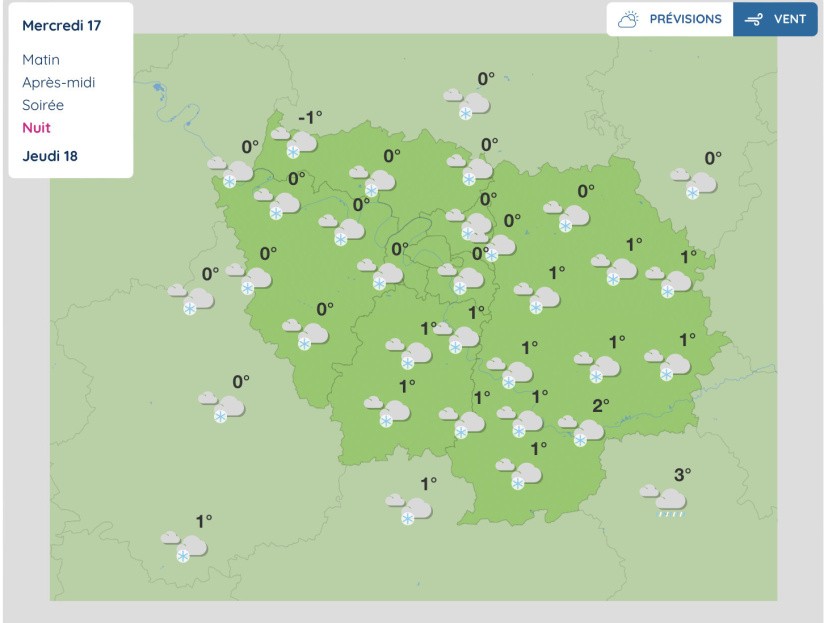This screenshot has height=623, width=824.
Task: Click the weather icon next to PRÉVISIONS label
Action: tap(629, 17)
